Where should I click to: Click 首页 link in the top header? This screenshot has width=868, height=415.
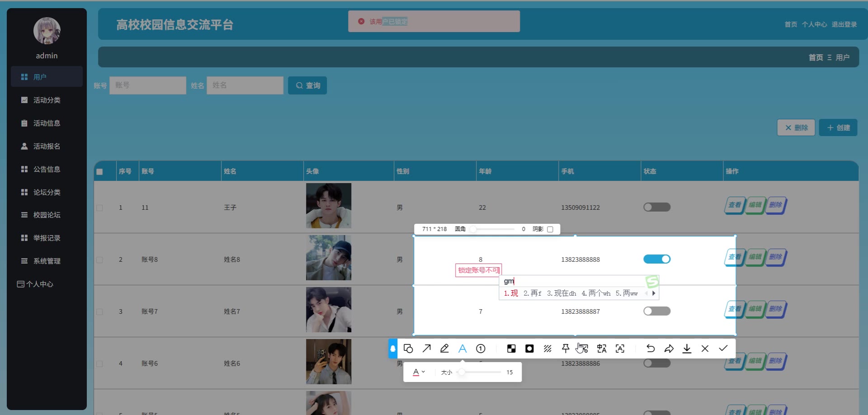tap(791, 24)
